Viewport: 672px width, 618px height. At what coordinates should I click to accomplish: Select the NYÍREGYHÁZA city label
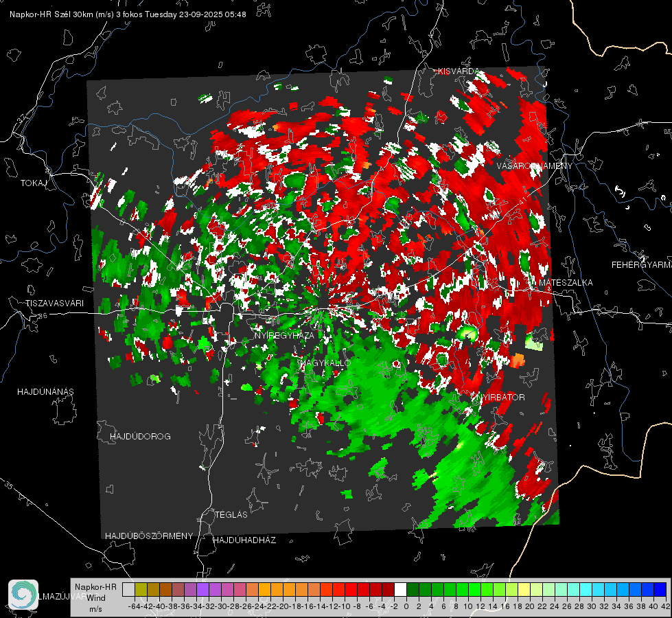[x=284, y=335]
